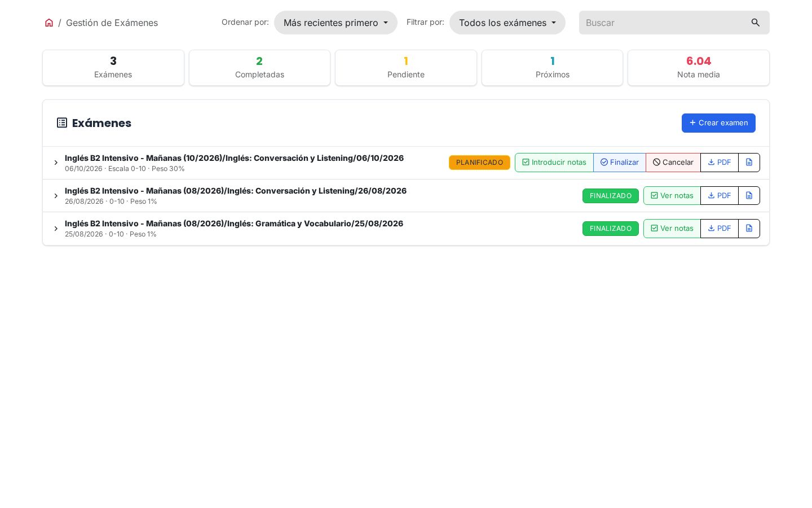Finalizar the 06/10/2026 exam
812x508 pixels.
pos(620,163)
